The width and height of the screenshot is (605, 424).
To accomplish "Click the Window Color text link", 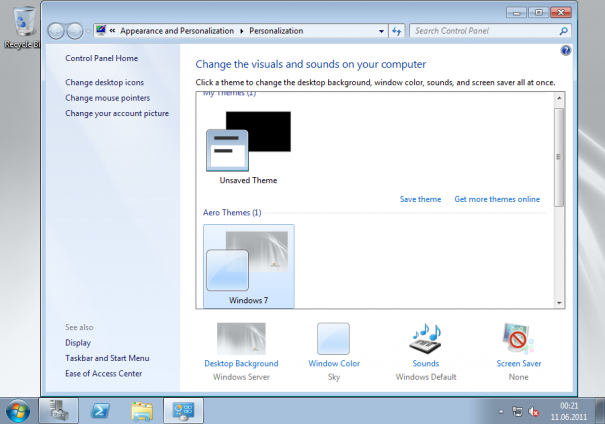I will 334,363.
